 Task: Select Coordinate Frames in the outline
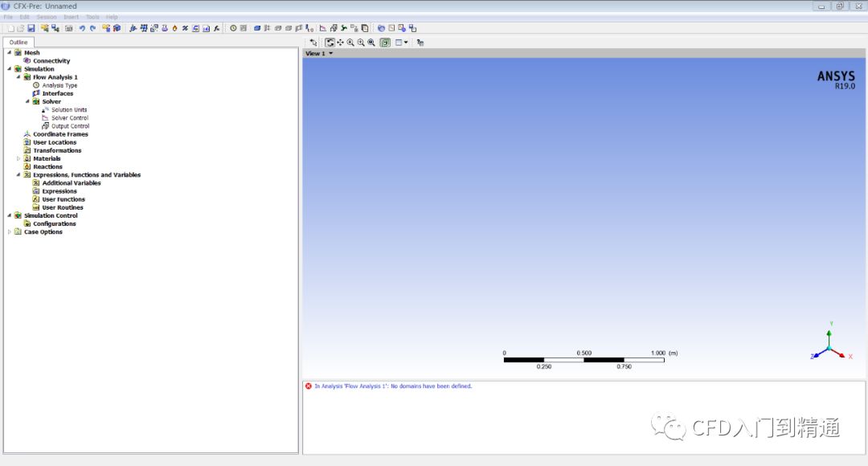pyautogui.click(x=60, y=134)
